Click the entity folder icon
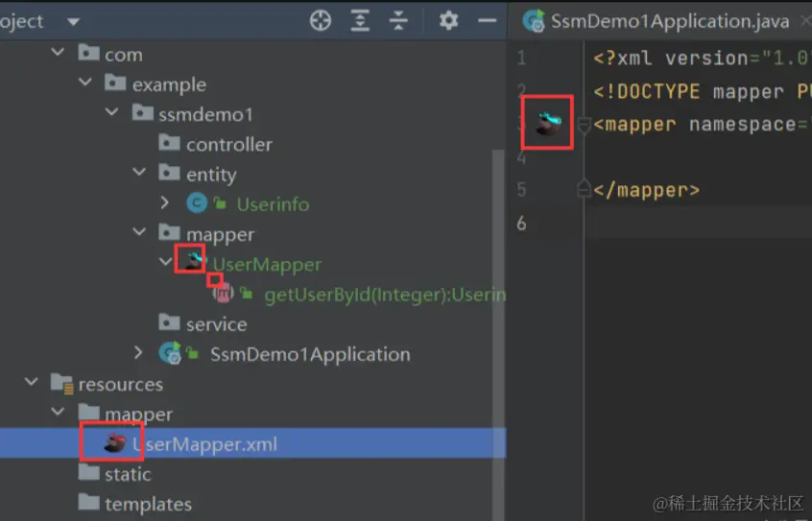The width and height of the screenshot is (812, 521). (x=169, y=172)
